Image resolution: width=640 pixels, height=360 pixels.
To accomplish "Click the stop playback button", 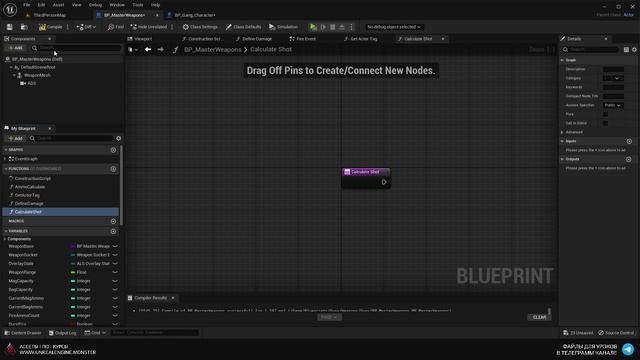I will tap(333, 27).
